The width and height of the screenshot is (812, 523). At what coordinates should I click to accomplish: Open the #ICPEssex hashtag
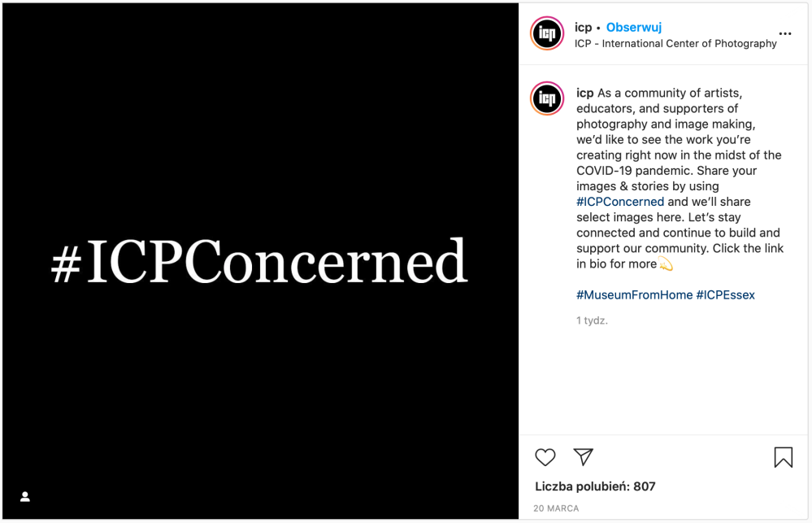[x=726, y=295]
